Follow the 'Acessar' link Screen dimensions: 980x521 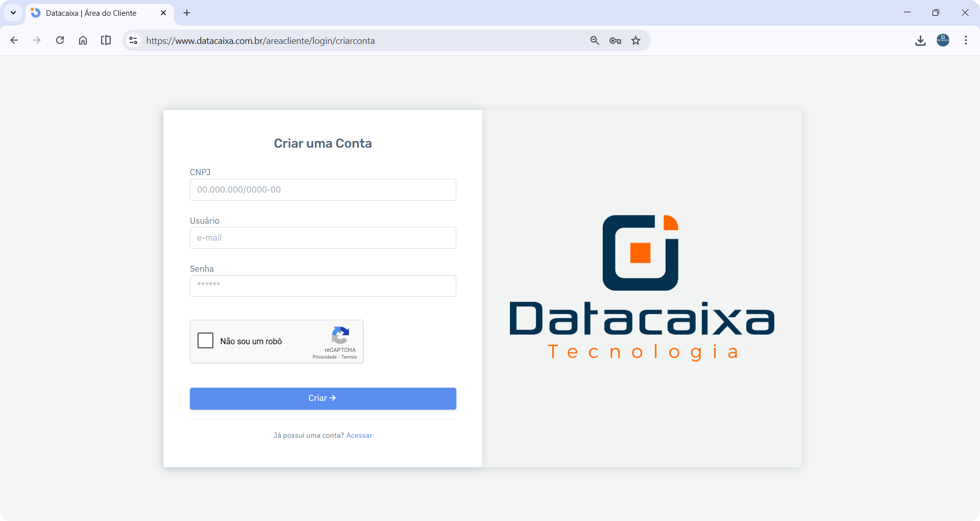[359, 435]
